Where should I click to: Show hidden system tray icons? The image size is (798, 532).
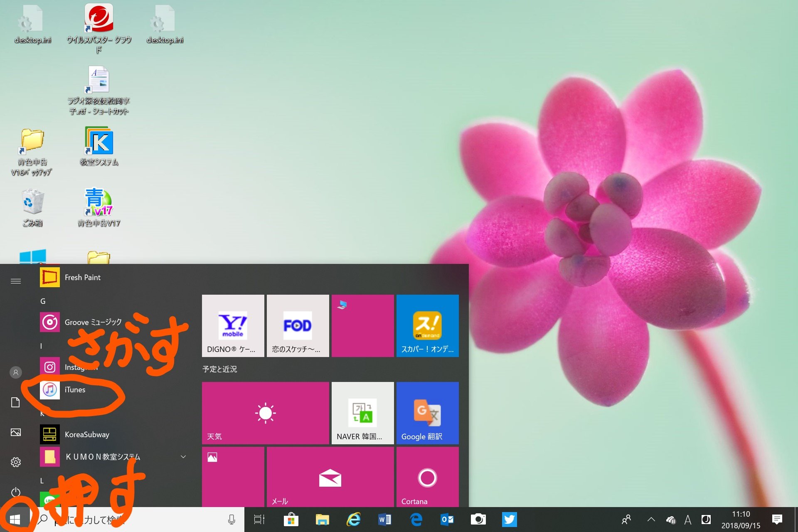[x=651, y=520]
